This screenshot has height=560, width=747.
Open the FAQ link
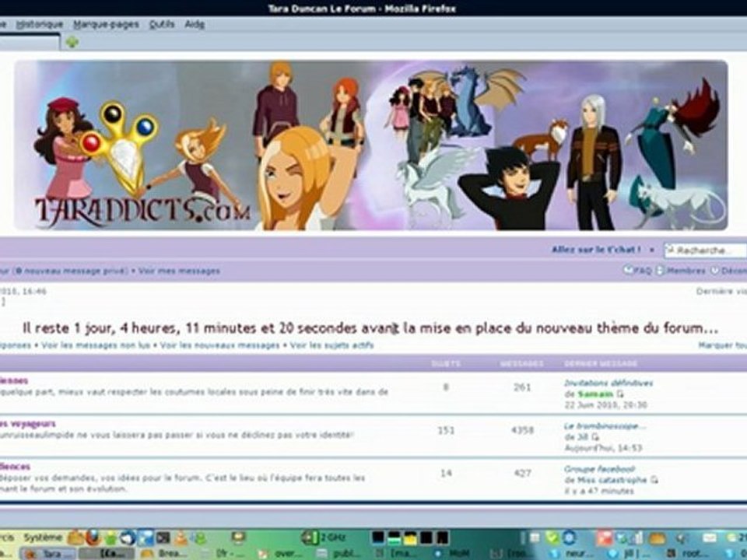[x=643, y=271]
